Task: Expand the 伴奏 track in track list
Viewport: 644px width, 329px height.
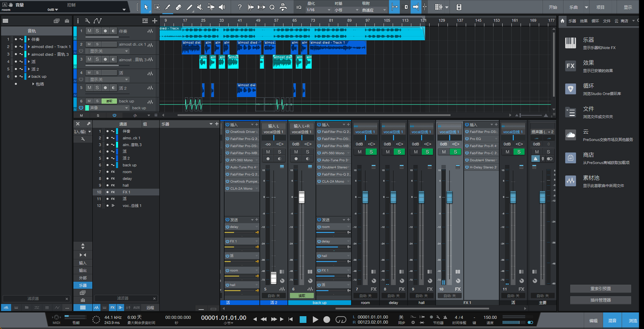Action: tap(29, 39)
